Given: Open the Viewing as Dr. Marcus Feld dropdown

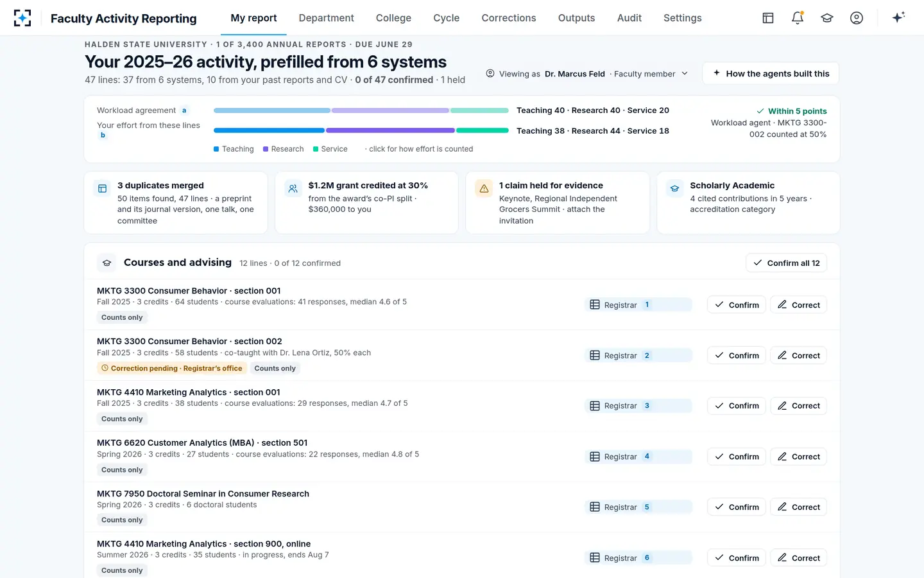Looking at the screenshot, I should (x=587, y=74).
